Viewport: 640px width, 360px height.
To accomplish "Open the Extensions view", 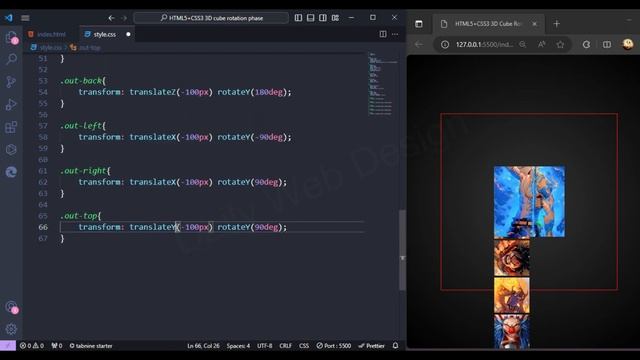I will [11, 127].
